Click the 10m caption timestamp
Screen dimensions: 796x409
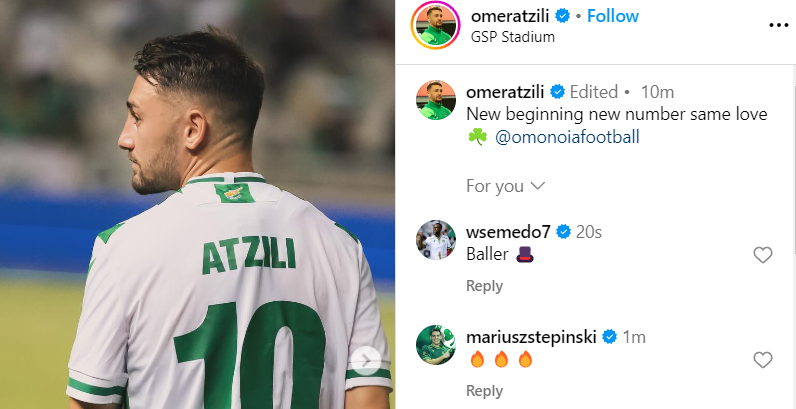click(657, 92)
